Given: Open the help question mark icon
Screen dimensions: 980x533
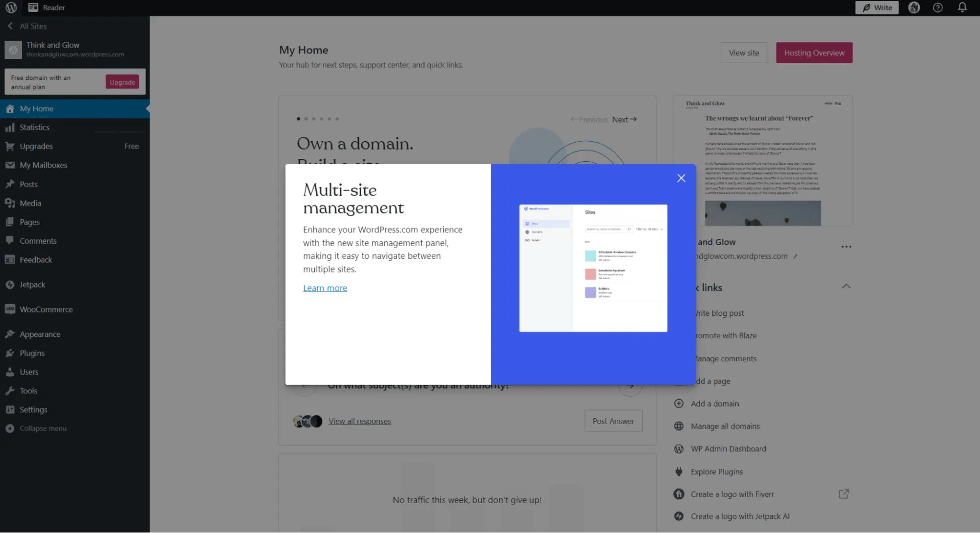Looking at the screenshot, I should click(937, 7).
